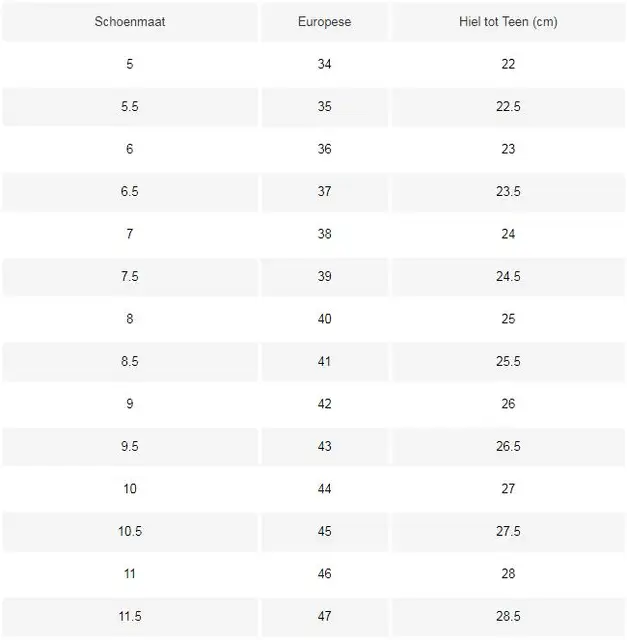This screenshot has width=627, height=640.
Task: Select shoe size 5 cell
Action: (130, 64)
